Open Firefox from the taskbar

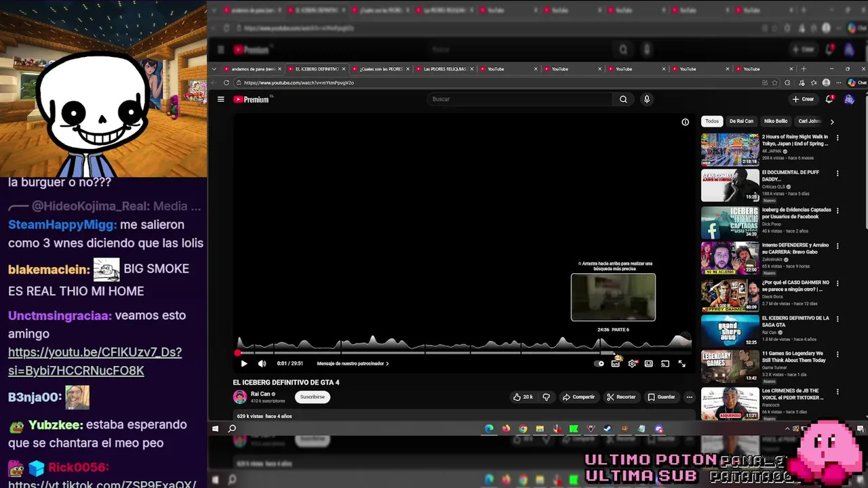[x=506, y=428]
